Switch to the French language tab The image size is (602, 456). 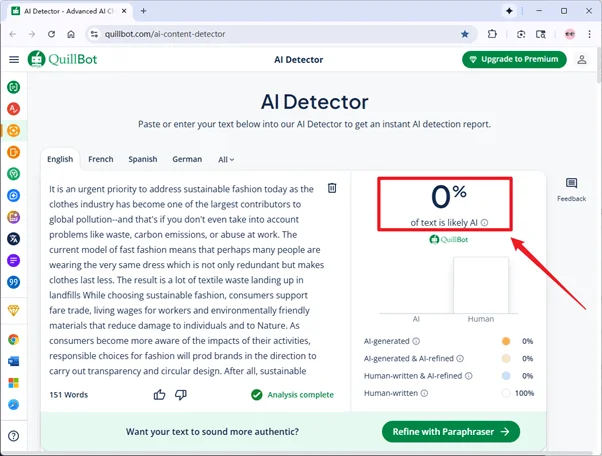tap(100, 159)
